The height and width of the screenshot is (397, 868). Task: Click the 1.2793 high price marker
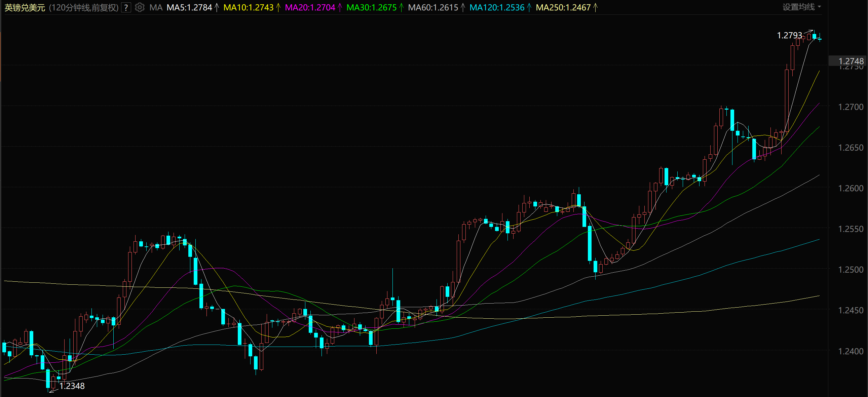click(x=789, y=35)
